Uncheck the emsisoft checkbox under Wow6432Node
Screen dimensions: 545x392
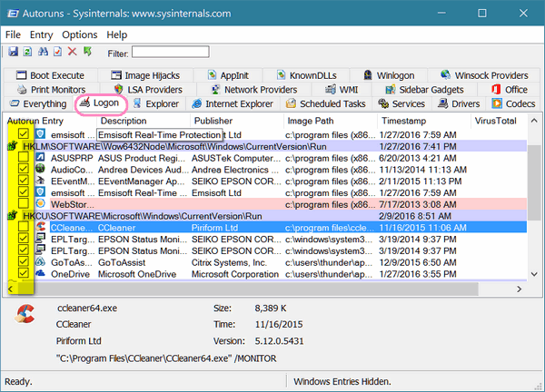click(24, 192)
